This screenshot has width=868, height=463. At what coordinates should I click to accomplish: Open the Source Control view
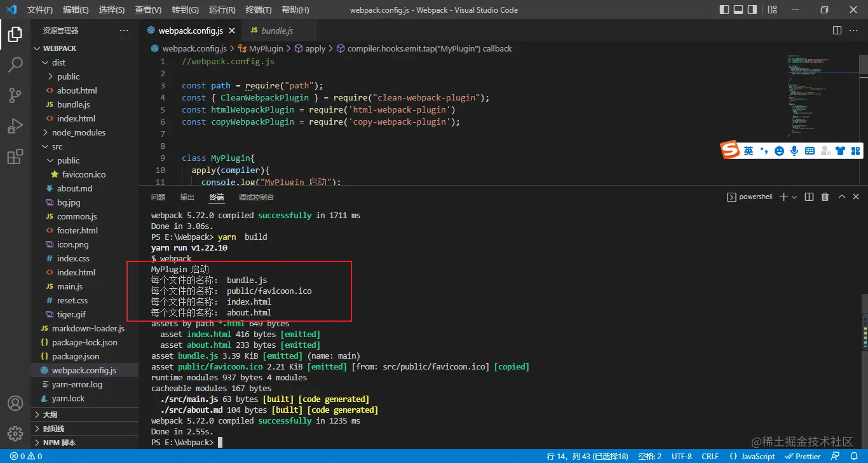point(15,95)
